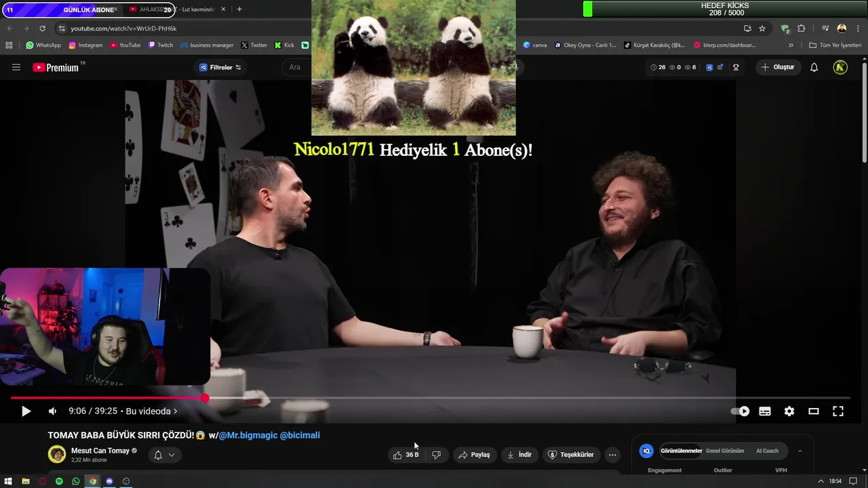Open the Chrome profile avatar
This screenshot has height=488, width=868.
842,28
